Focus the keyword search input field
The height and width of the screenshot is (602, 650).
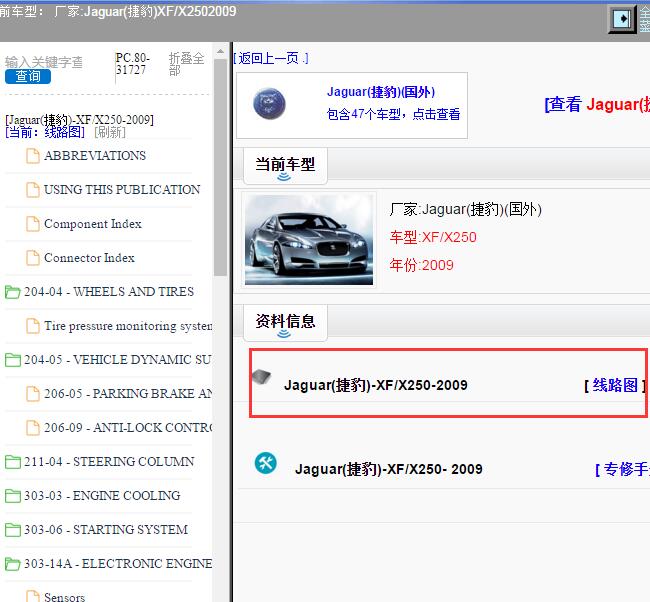pyautogui.click(x=44, y=62)
